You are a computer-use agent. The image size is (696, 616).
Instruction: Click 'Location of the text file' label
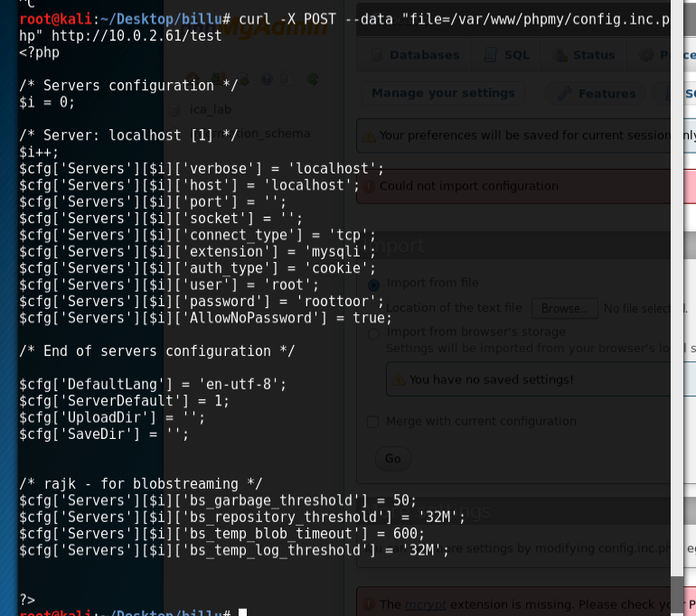[x=454, y=307]
